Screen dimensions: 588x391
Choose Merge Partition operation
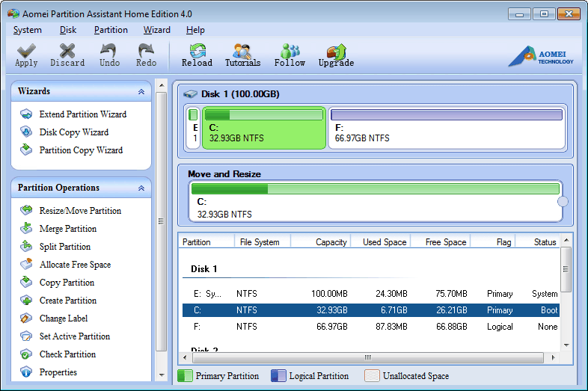coord(68,229)
